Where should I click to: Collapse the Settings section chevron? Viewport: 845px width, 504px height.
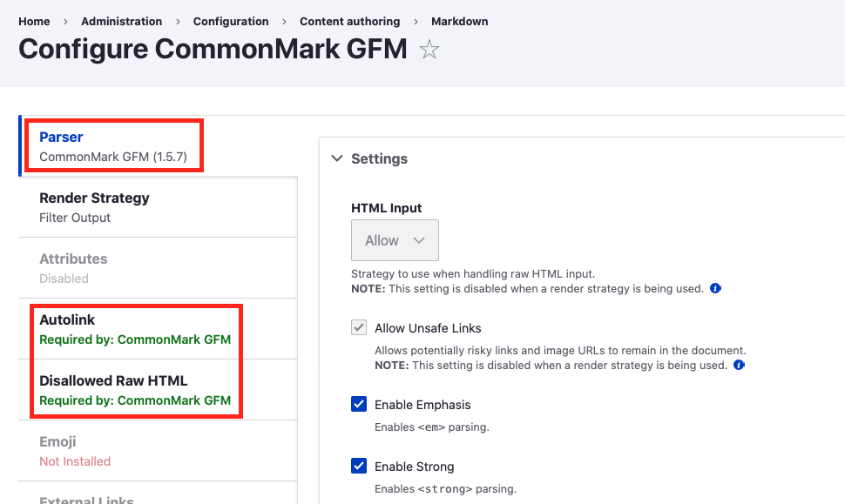click(x=337, y=158)
